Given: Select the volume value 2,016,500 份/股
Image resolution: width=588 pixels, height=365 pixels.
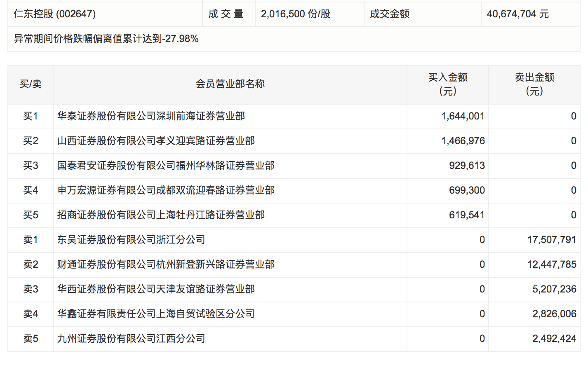Looking at the screenshot, I should click(296, 14).
